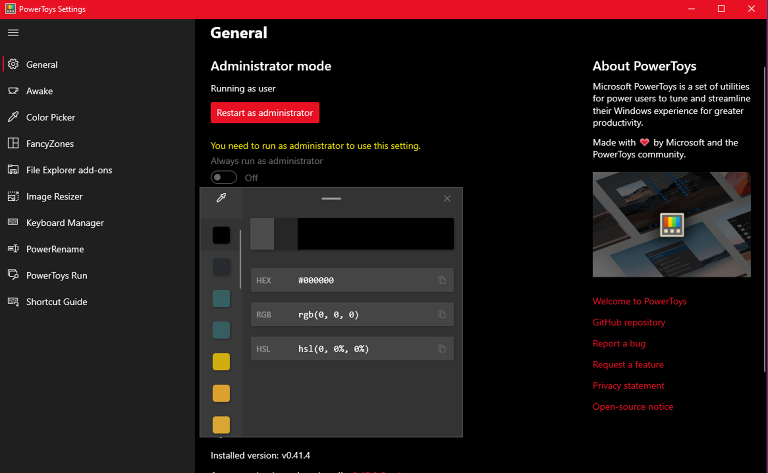
Task: Click the Shortcut Guide icon
Action: click(x=13, y=302)
